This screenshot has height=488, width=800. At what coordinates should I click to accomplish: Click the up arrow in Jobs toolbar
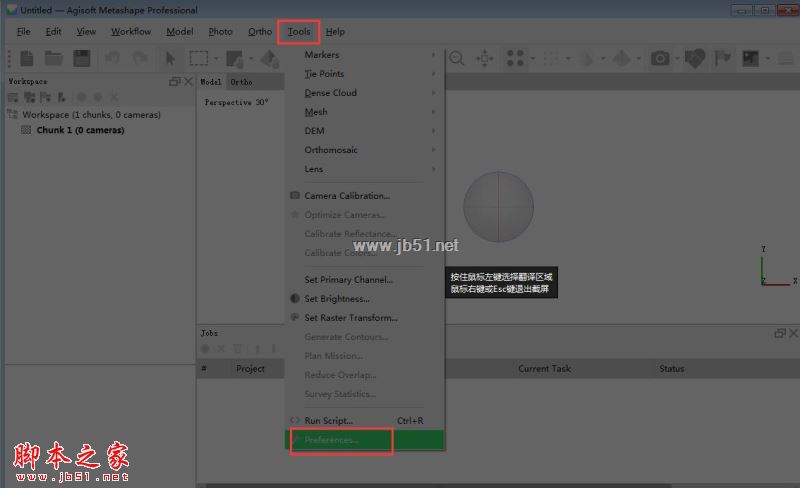pyautogui.click(x=257, y=349)
